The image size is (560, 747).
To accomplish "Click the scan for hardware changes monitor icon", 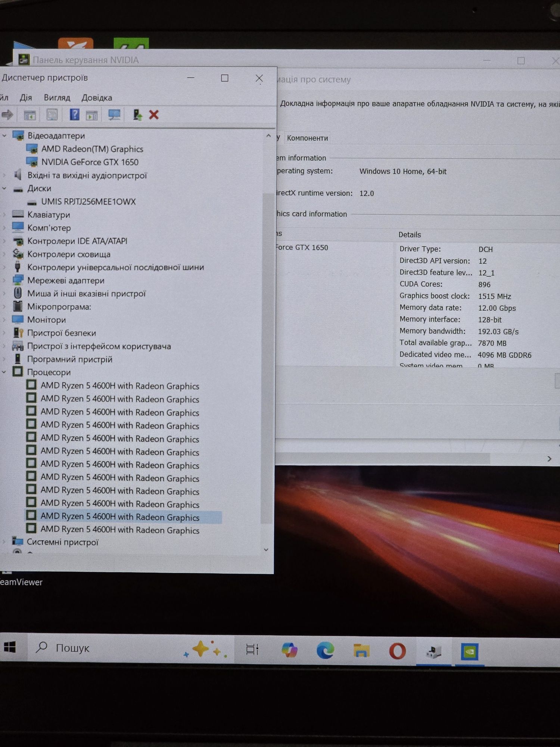I will click(114, 115).
